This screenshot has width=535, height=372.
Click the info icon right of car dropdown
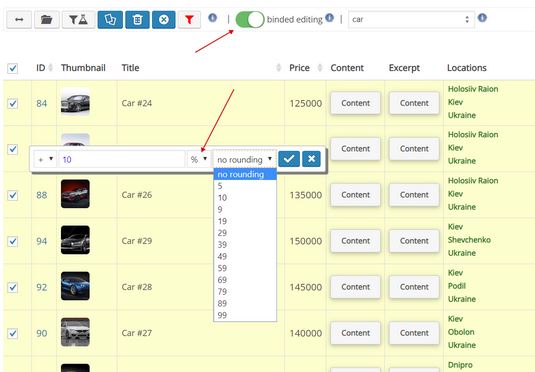tap(482, 17)
